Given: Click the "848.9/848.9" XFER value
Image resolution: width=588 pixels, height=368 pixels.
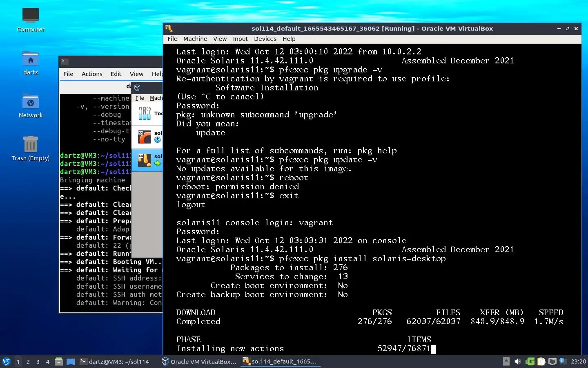Looking at the screenshot, I should click(x=497, y=321).
